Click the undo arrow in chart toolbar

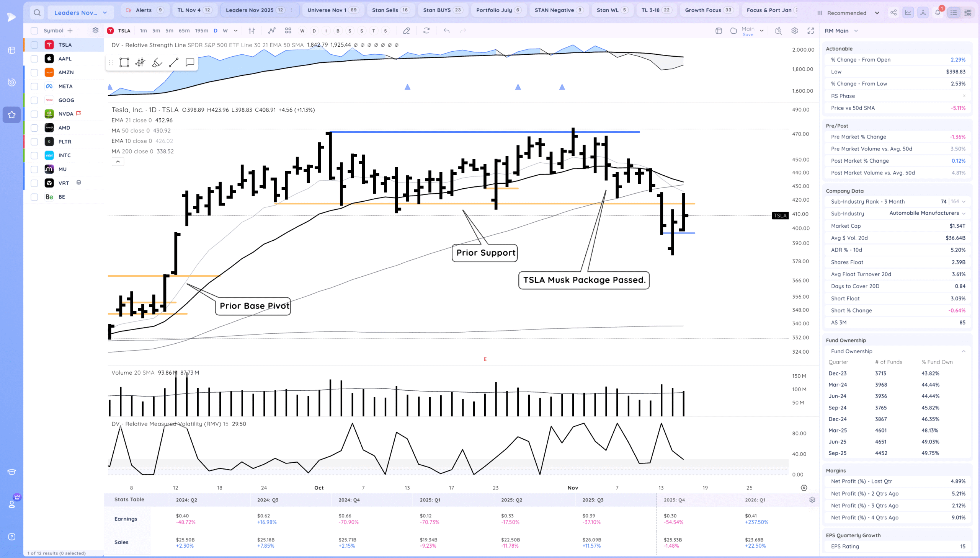coord(446,31)
